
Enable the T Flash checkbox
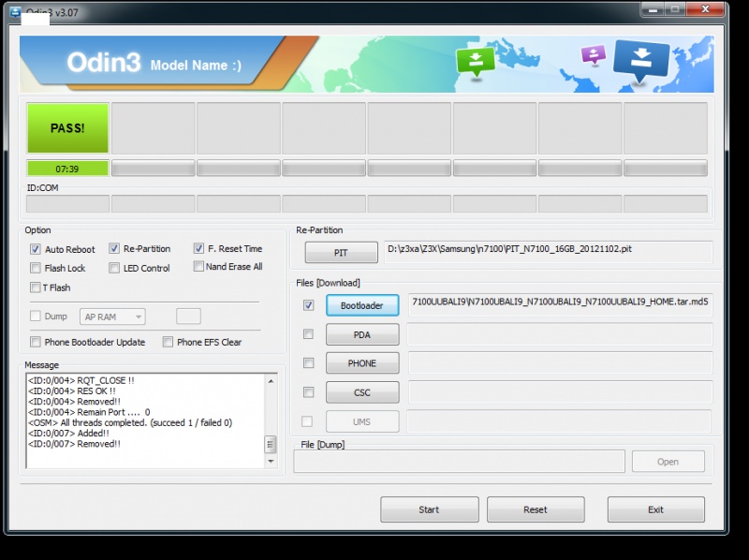click(36, 287)
